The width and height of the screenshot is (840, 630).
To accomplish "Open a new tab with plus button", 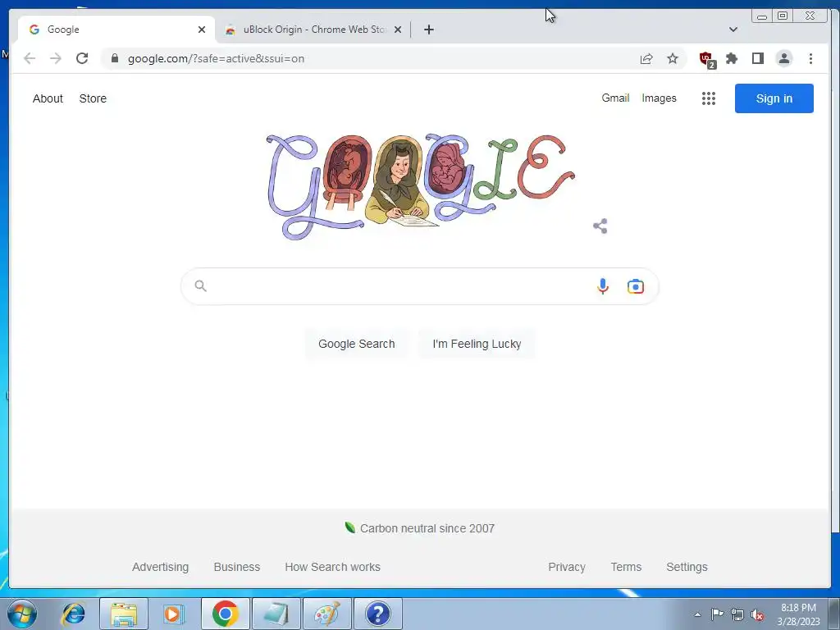I will [428, 30].
